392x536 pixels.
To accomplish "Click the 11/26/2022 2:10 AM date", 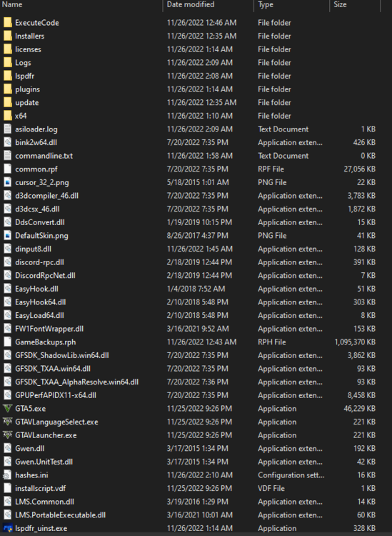I will 200,475.
